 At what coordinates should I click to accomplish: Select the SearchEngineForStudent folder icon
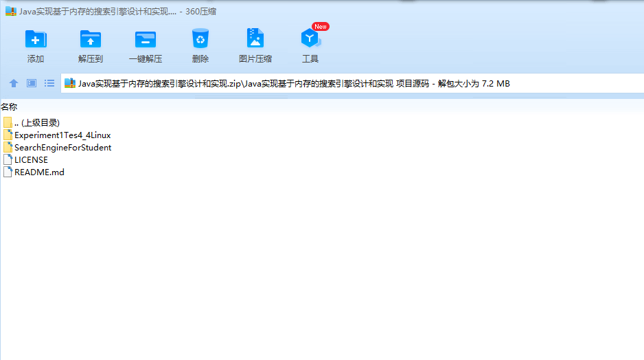[8, 147]
